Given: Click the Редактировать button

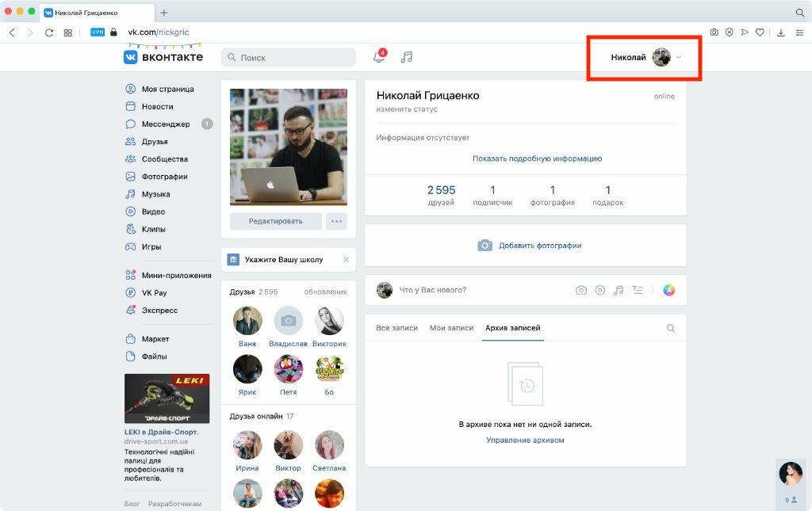Looking at the screenshot, I should [x=275, y=221].
